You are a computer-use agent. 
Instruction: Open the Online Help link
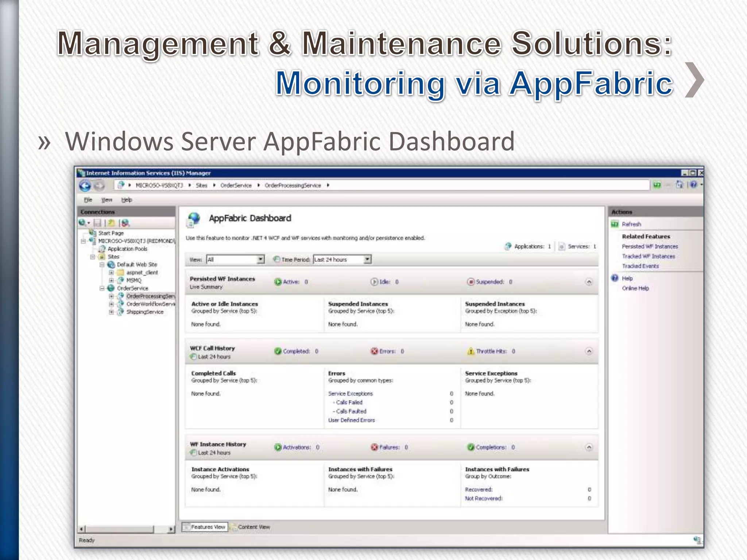pos(635,288)
